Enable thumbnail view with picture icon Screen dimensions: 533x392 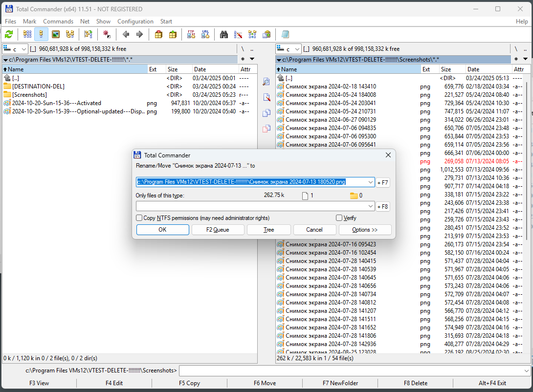[x=56, y=34]
